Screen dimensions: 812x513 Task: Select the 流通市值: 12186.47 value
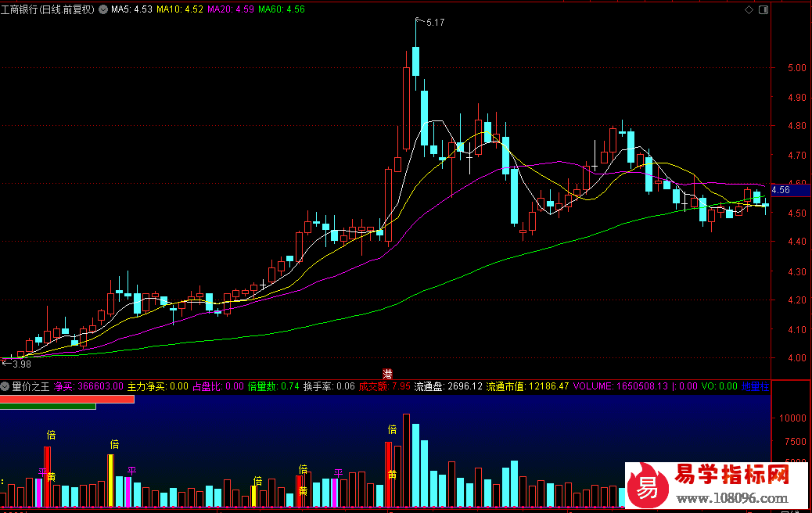click(x=527, y=386)
